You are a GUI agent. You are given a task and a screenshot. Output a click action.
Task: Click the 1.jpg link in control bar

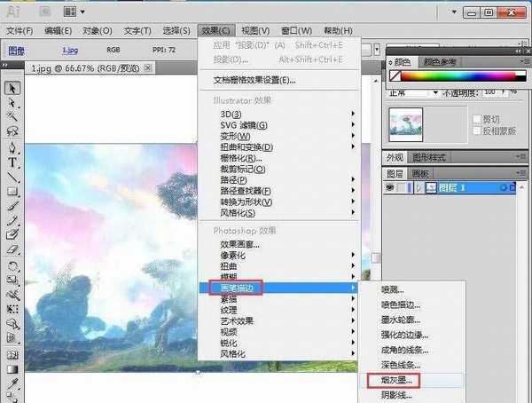coord(69,51)
